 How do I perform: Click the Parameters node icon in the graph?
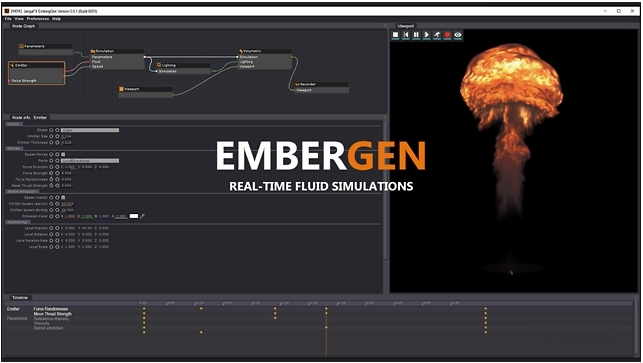(x=21, y=46)
